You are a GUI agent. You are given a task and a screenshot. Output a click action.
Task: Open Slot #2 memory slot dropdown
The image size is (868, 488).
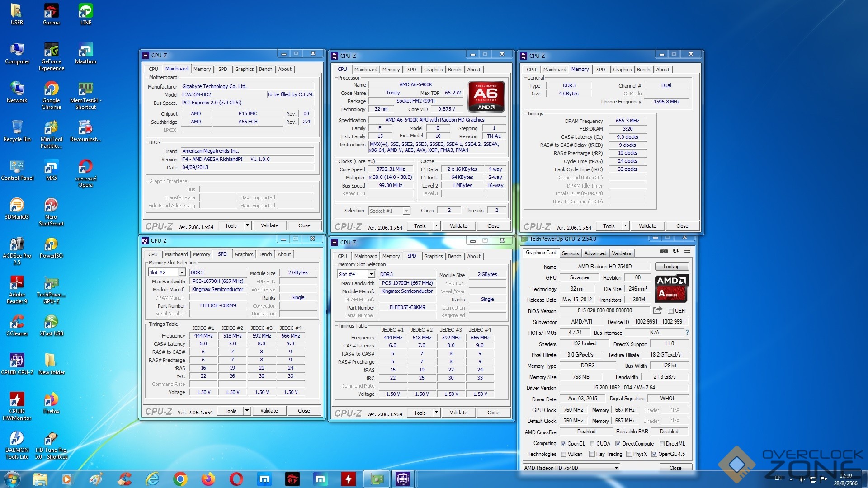pyautogui.click(x=181, y=272)
